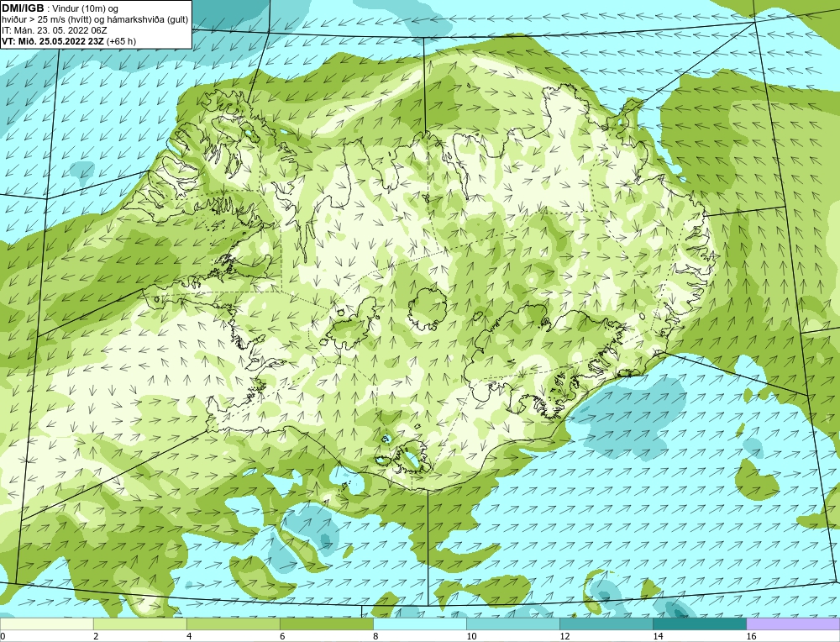840x642 pixels.
Task: Click the legend value label 16
Action: coord(751,636)
